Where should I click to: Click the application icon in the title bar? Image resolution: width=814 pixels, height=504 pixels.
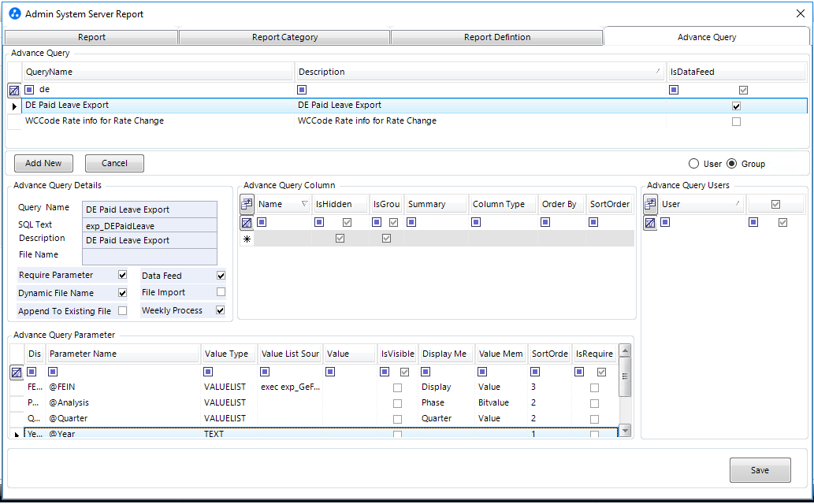14,14
